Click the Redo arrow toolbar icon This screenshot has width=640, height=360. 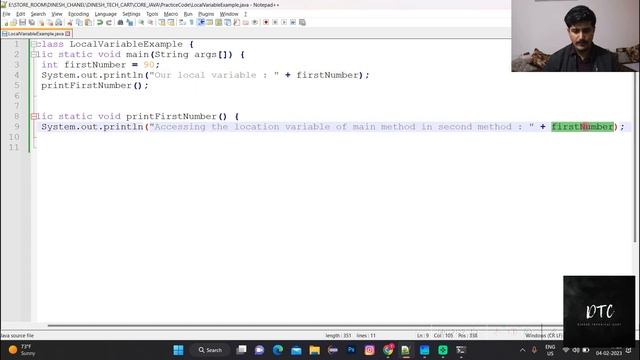109,22
